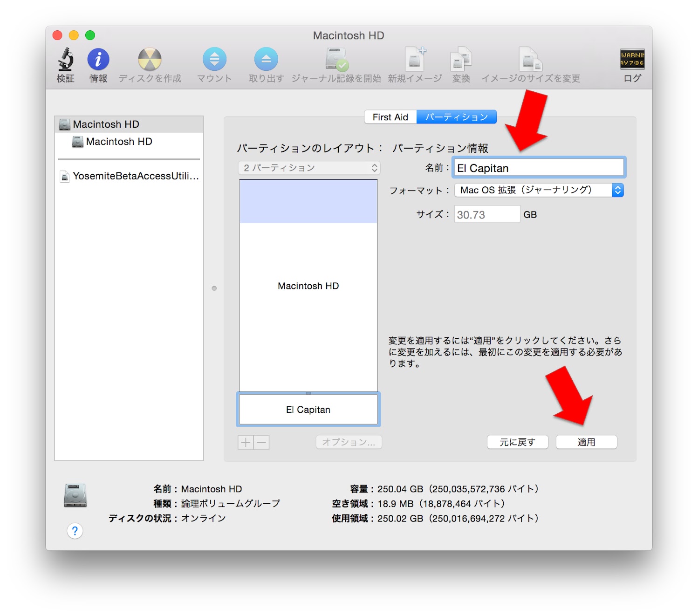The height and width of the screenshot is (616, 698).
Task: Select YosemiteBetaAccessUtili… disk image in sidebar
Action: click(x=129, y=176)
